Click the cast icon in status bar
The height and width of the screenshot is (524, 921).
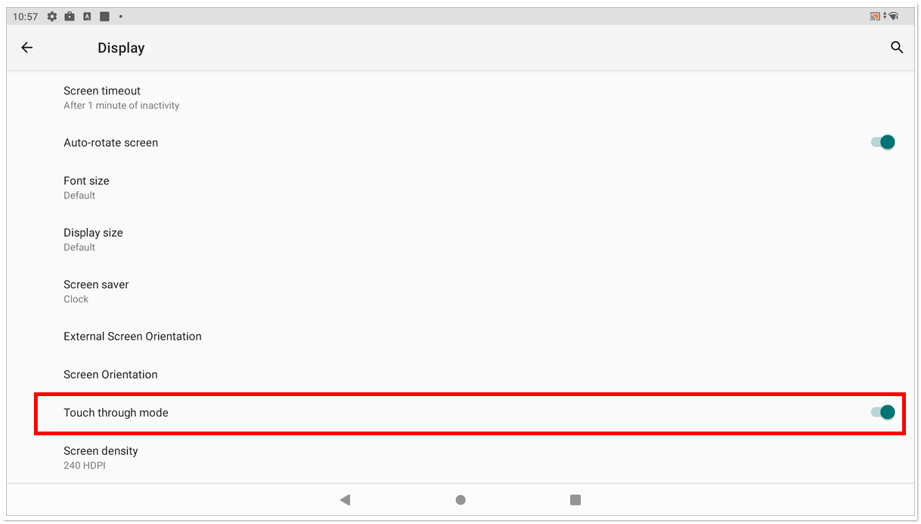(x=875, y=16)
